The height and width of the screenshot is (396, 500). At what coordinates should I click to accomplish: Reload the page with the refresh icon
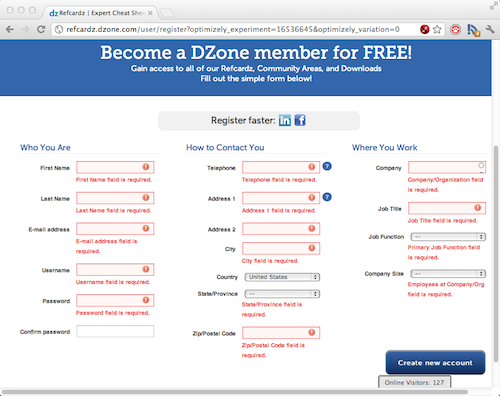pos(41,29)
